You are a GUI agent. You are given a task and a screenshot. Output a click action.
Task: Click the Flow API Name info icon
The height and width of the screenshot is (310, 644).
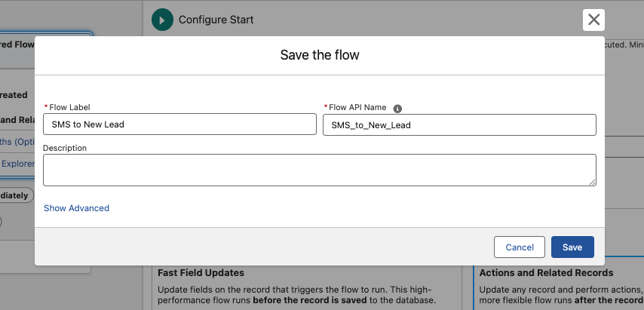coord(397,108)
